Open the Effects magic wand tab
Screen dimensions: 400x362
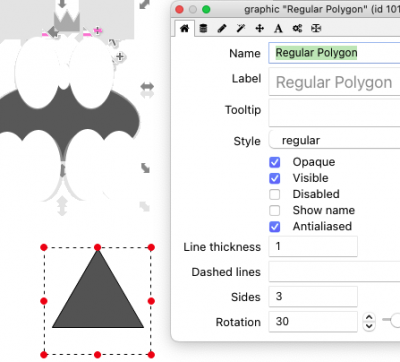click(241, 28)
